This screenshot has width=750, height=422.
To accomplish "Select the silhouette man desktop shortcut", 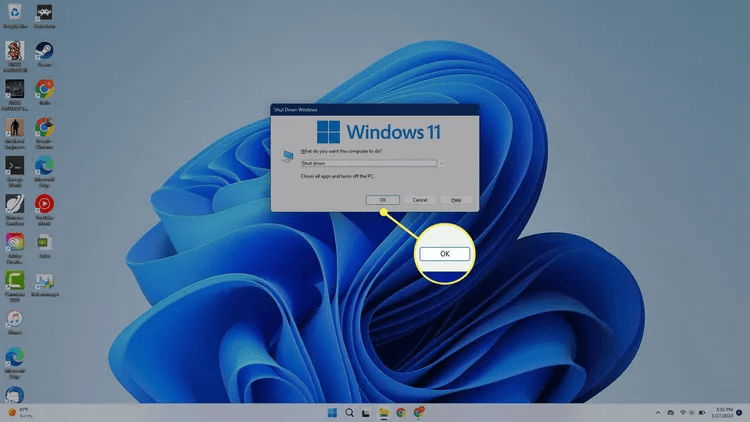I will point(15,133).
